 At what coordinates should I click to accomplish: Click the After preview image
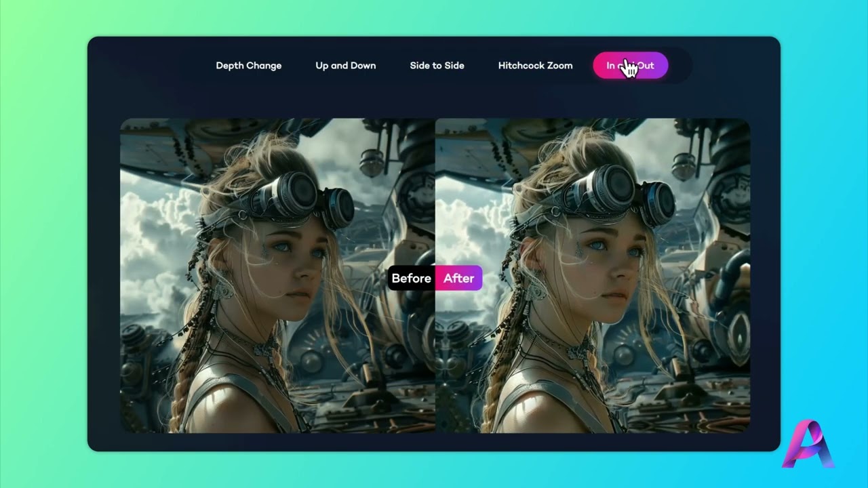(593, 275)
